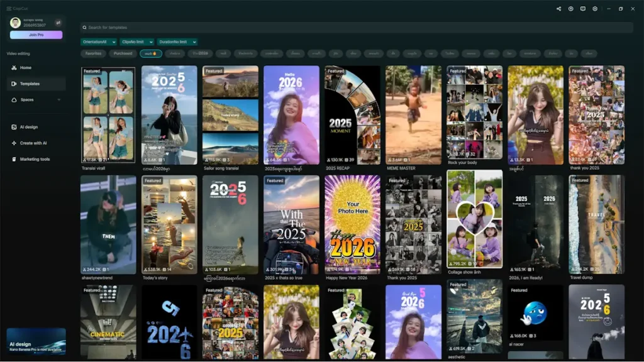Open the Travel dump template
This screenshot has height=362, width=644.
click(596, 224)
